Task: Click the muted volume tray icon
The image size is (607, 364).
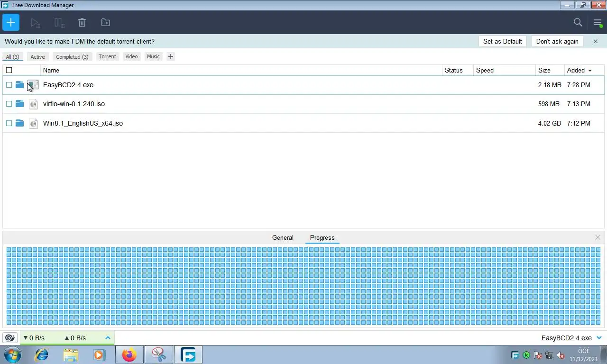Action: (x=561, y=355)
